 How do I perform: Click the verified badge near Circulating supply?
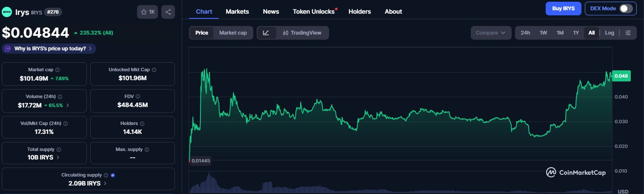click(112, 175)
